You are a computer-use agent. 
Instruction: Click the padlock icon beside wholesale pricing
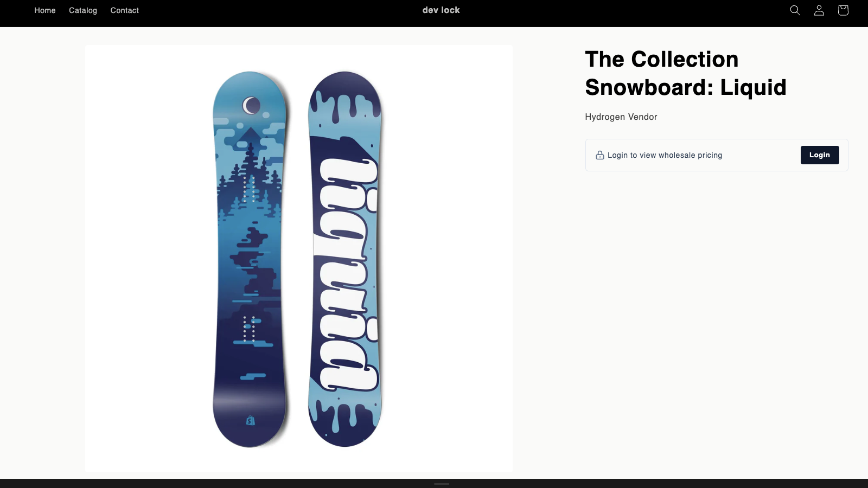tap(600, 155)
